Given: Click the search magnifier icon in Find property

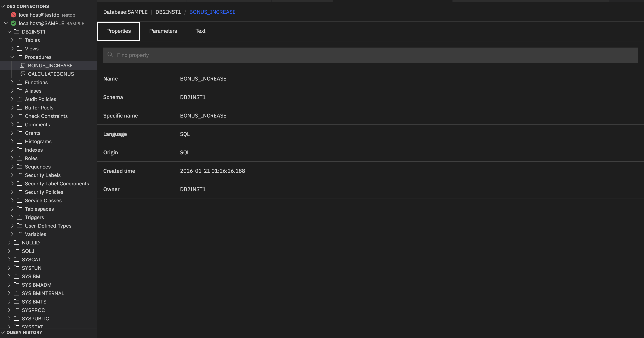Looking at the screenshot, I should pyautogui.click(x=110, y=55).
